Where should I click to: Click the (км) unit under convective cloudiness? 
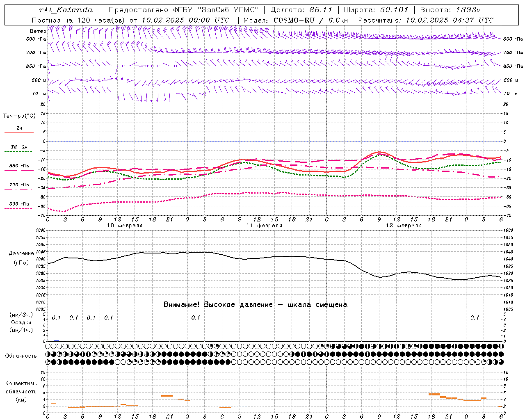click(x=21, y=399)
